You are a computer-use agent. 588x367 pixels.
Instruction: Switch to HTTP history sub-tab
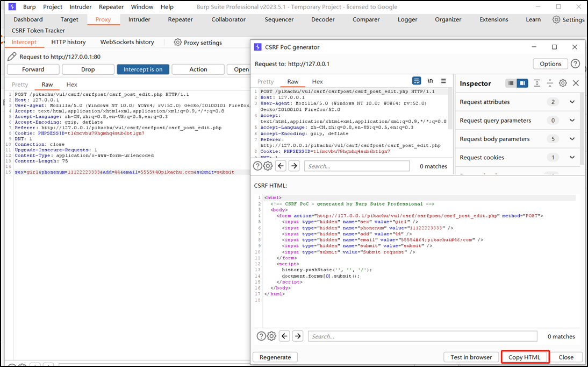(x=68, y=42)
